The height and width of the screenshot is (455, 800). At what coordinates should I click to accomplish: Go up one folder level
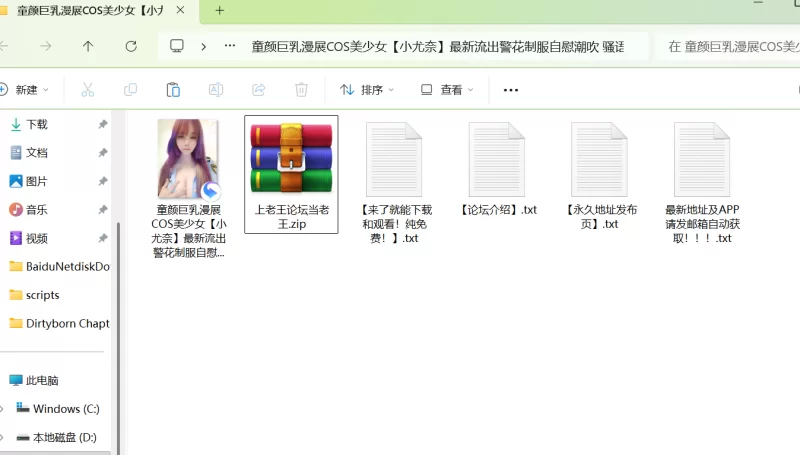pos(88,46)
